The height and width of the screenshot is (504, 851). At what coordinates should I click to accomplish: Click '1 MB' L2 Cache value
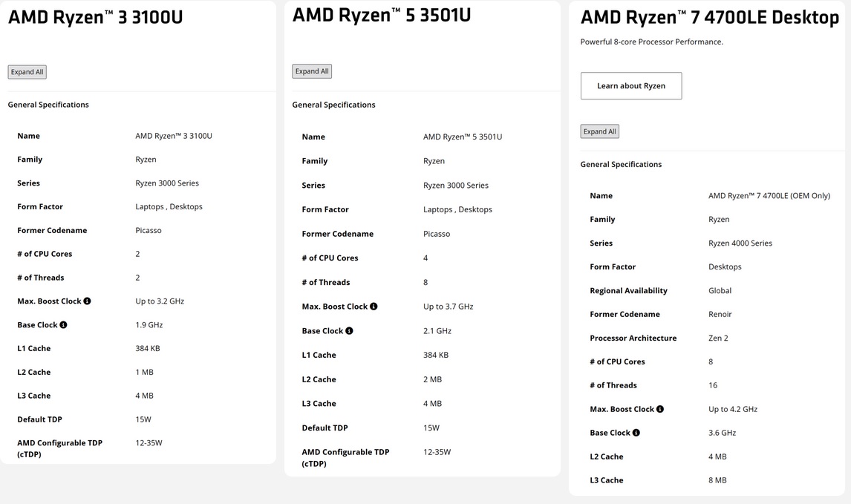click(x=144, y=372)
